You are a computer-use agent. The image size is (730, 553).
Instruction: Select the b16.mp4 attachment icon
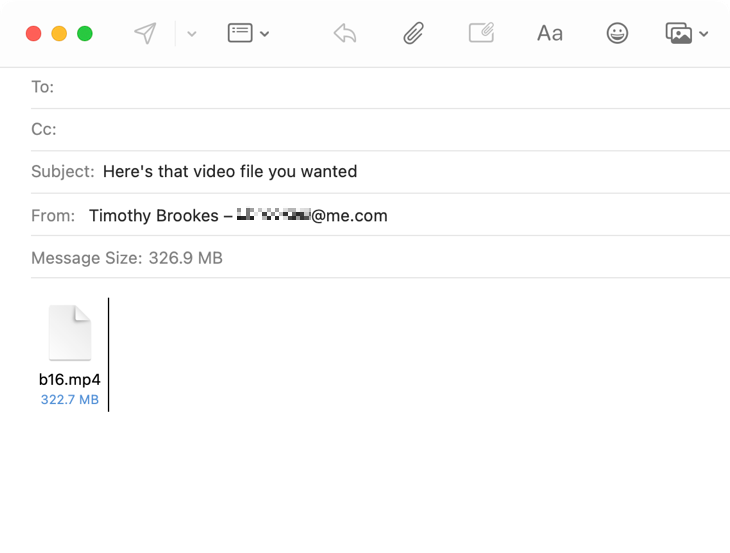(x=70, y=333)
